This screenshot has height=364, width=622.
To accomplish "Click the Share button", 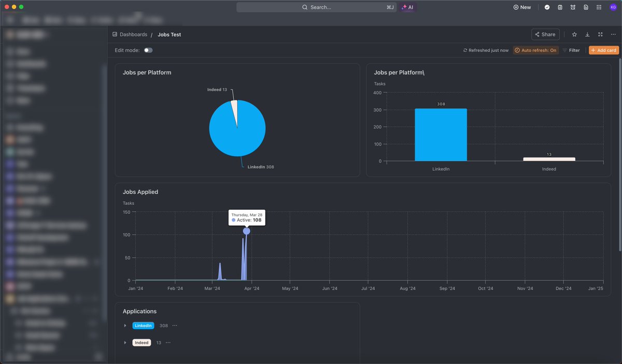I will coord(545,35).
